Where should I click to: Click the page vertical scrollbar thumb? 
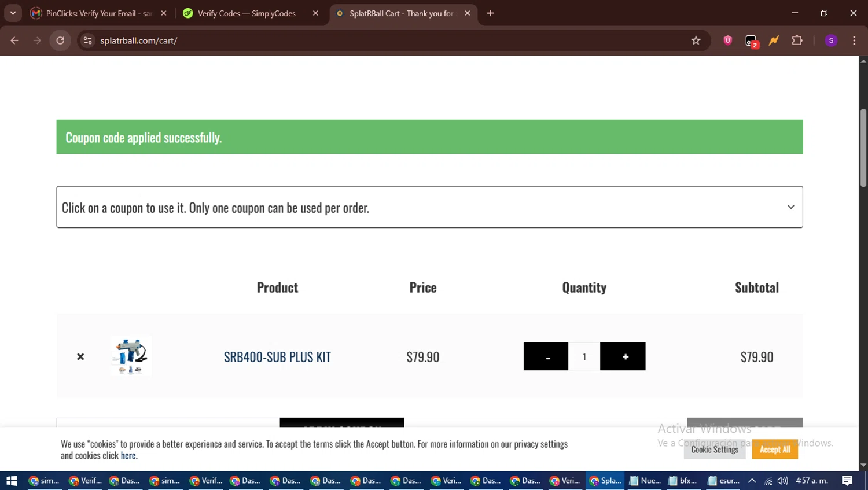pyautogui.click(x=863, y=148)
